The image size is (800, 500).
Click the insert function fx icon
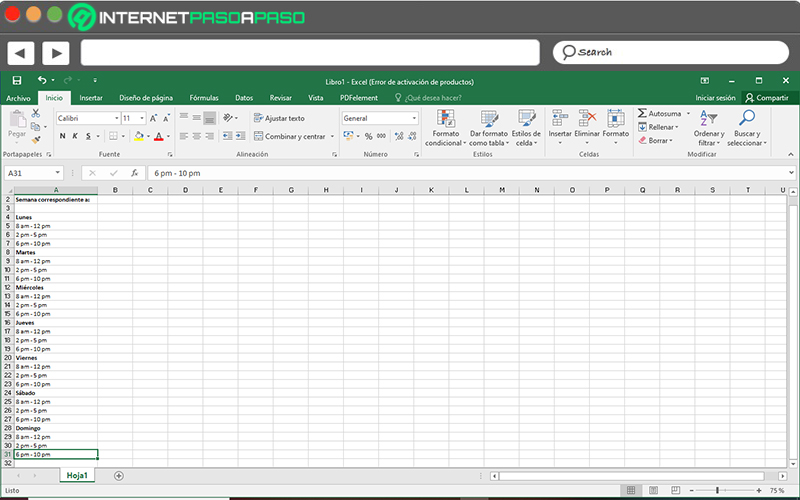click(134, 173)
